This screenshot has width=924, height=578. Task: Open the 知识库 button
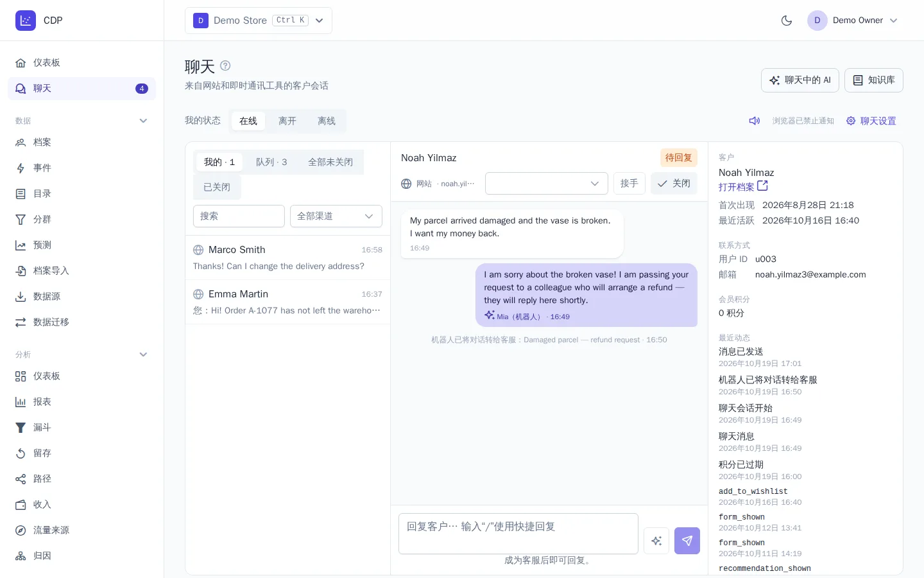click(x=874, y=80)
